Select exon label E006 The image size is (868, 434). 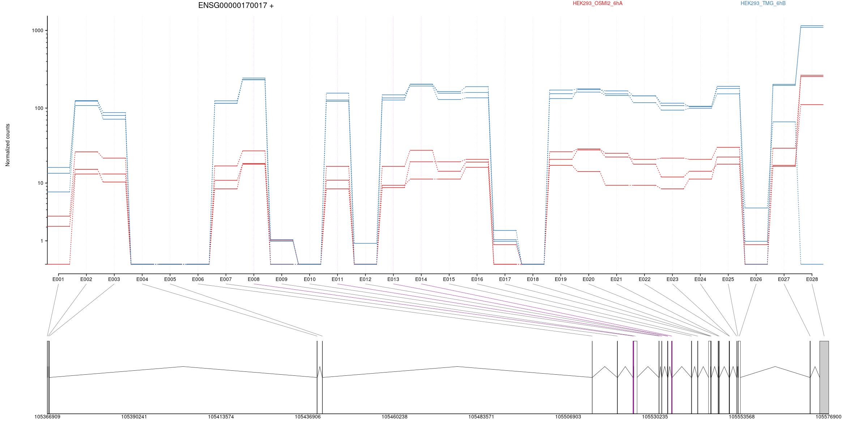click(198, 279)
